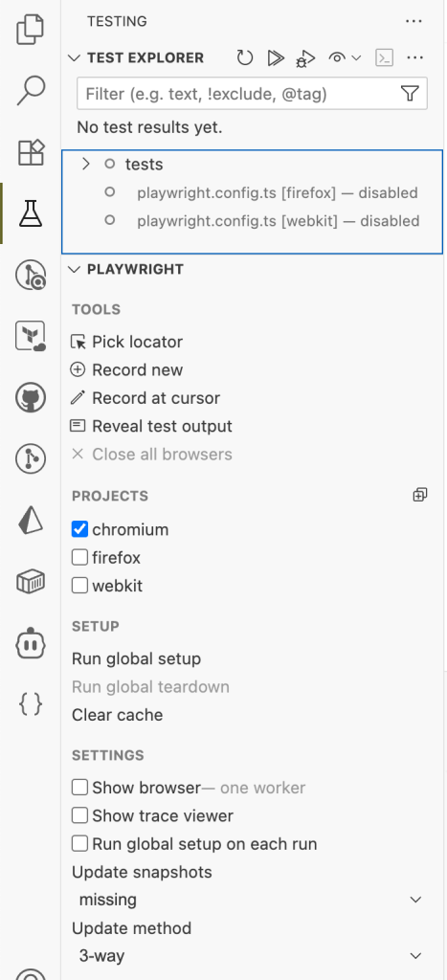The width and height of the screenshot is (447, 980).
Task: Expand the tests tree folder
Action: click(x=86, y=165)
